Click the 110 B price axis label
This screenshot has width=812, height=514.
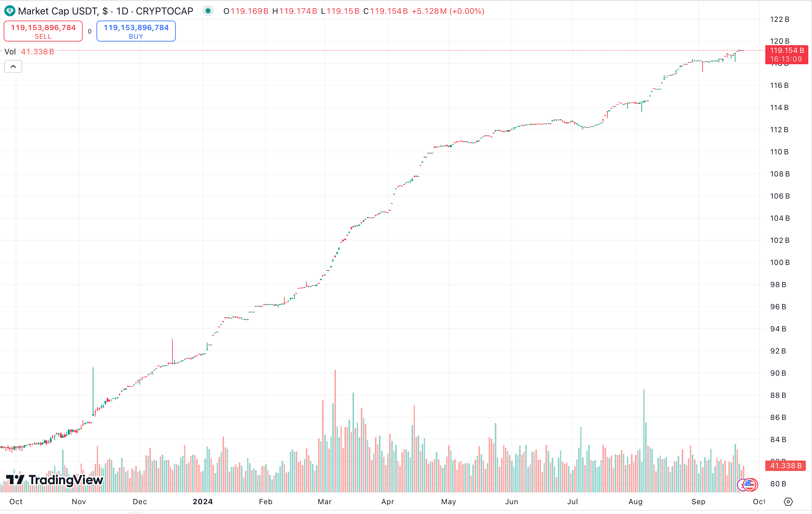coord(779,152)
